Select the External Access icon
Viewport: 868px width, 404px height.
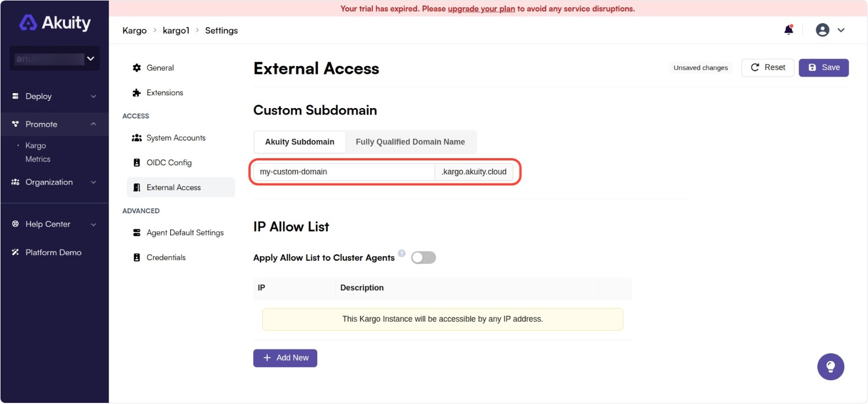pos(137,187)
